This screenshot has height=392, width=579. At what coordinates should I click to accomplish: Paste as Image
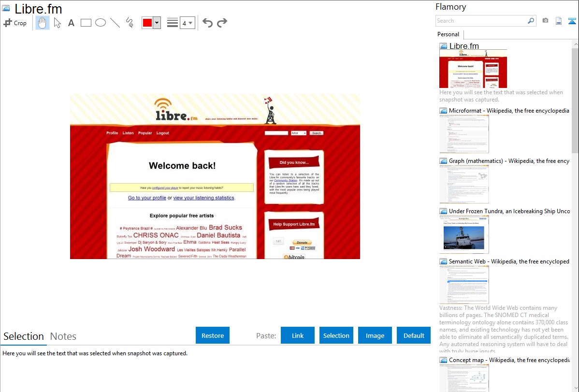375,335
